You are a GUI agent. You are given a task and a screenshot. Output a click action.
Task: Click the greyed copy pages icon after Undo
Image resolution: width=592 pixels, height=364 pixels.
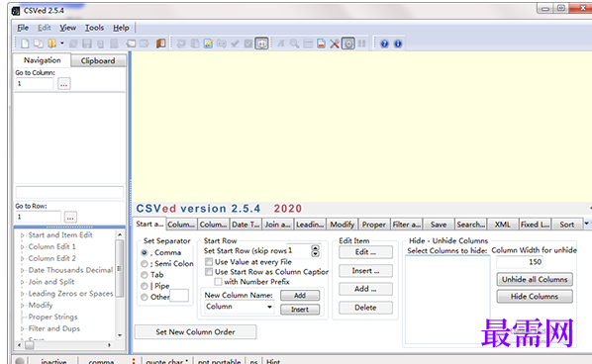(x=195, y=44)
